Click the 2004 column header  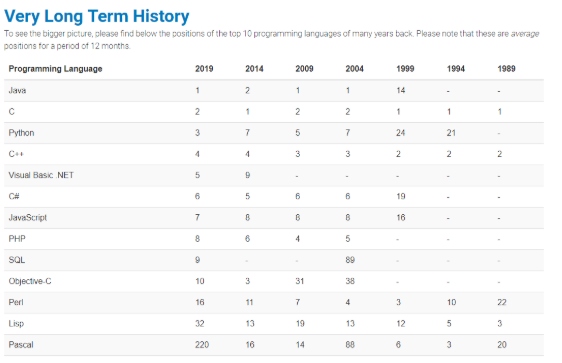(x=354, y=69)
